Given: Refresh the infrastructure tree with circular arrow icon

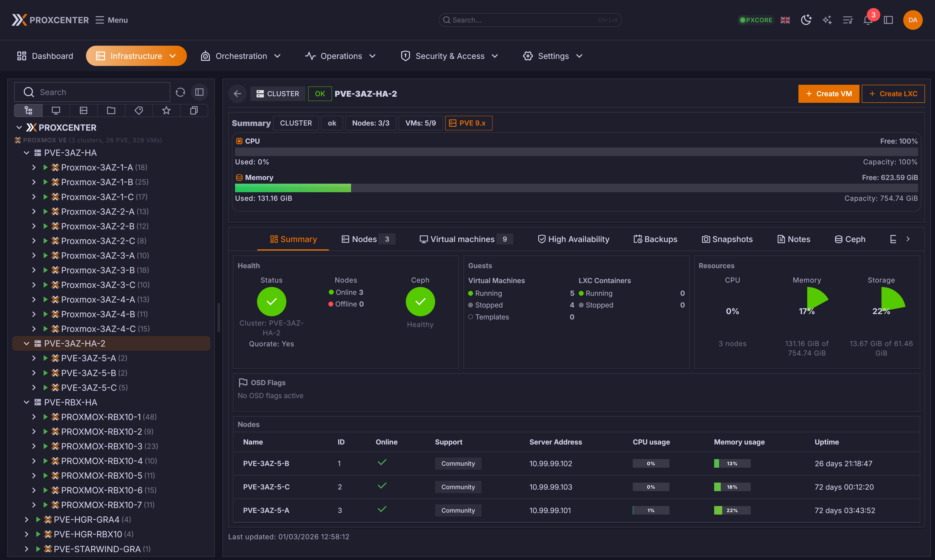Looking at the screenshot, I should pyautogui.click(x=181, y=92).
